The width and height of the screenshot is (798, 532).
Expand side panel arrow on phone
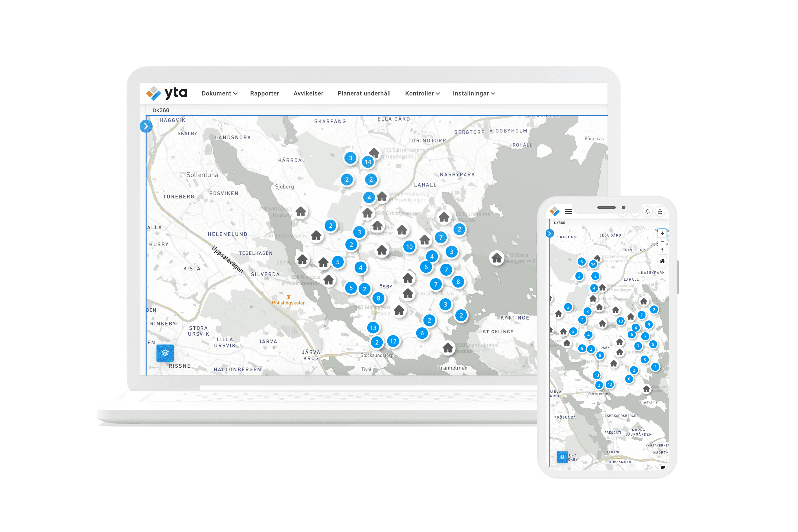tap(550, 233)
